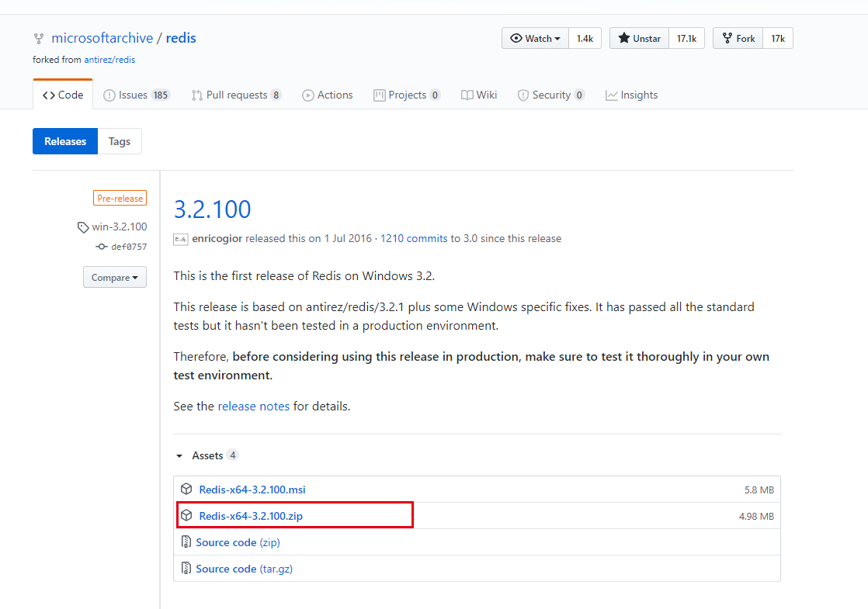
Task: Expand the Compare dropdown
Action: tap(114, 278)
